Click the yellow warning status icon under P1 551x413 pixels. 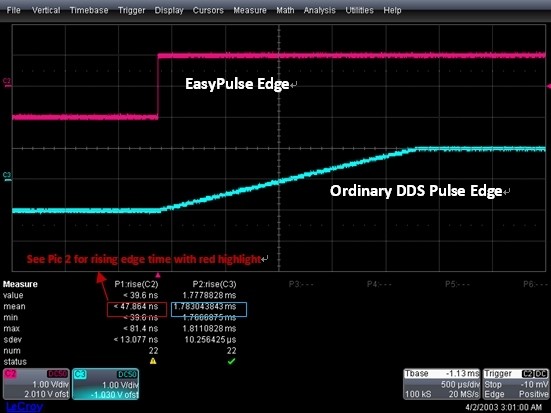click(153, 361)
